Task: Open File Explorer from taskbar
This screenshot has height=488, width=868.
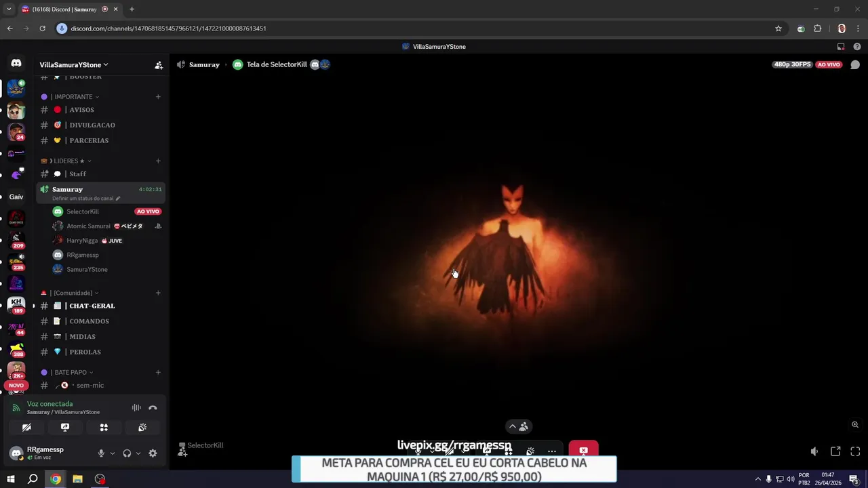Action: (77, 479)
